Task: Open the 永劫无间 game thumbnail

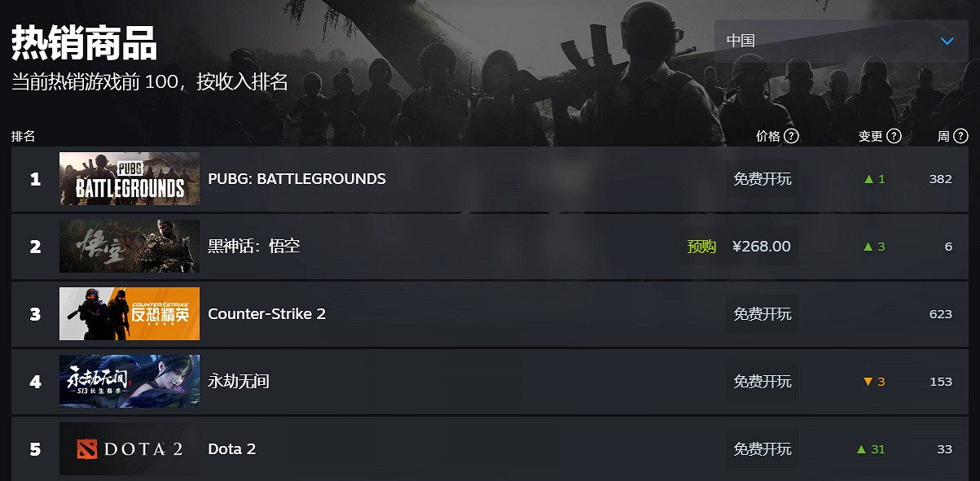Action: pyautogui.click(x=130, y=381)
